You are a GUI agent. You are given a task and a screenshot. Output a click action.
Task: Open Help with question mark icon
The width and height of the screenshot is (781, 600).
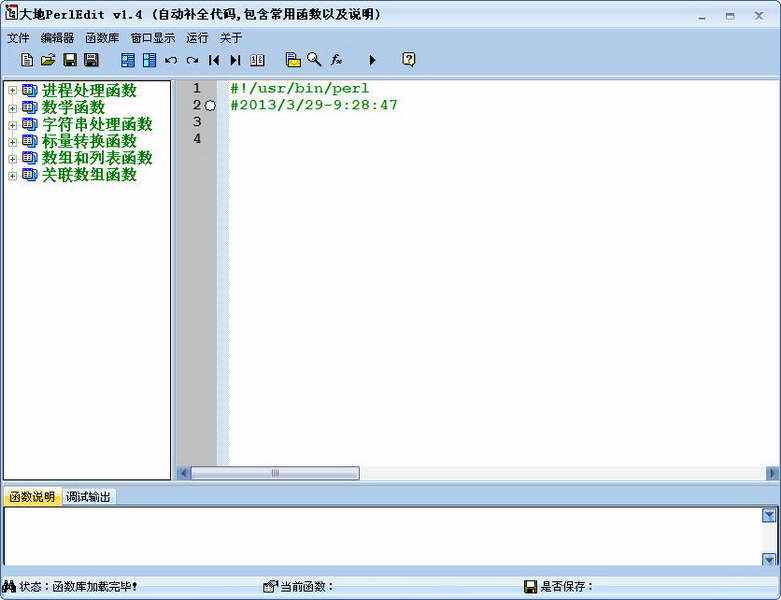click(408, 60)
